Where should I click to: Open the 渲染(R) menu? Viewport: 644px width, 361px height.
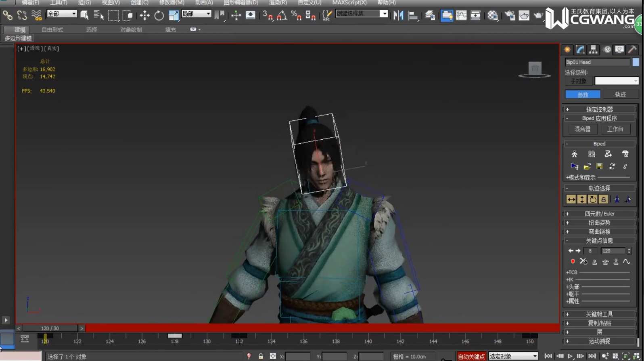278,2
